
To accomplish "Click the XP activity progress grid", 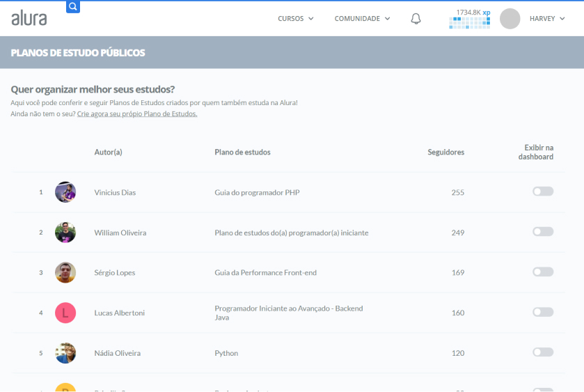I will click(470, 23).
